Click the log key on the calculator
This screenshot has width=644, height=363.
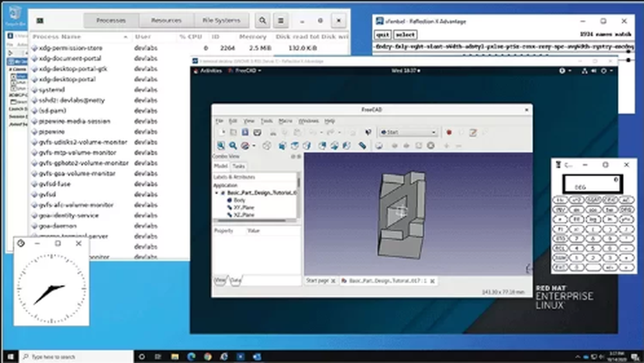pos(593,219)
